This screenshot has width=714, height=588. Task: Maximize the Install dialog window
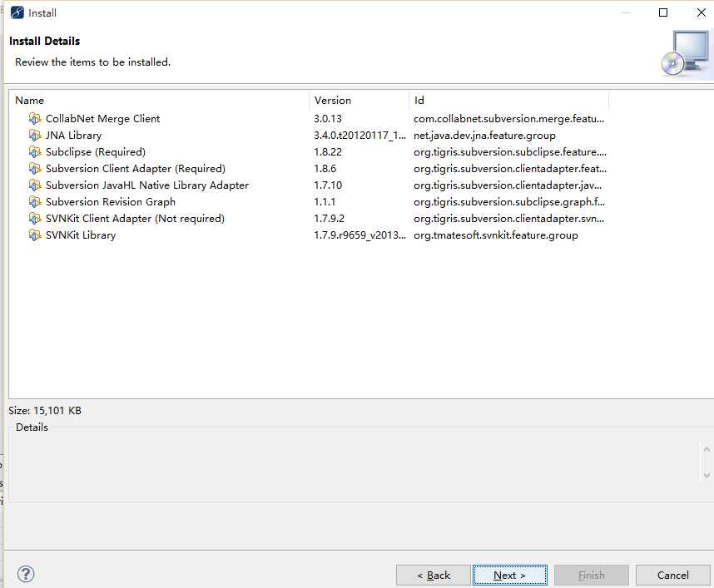click(663, 12)
